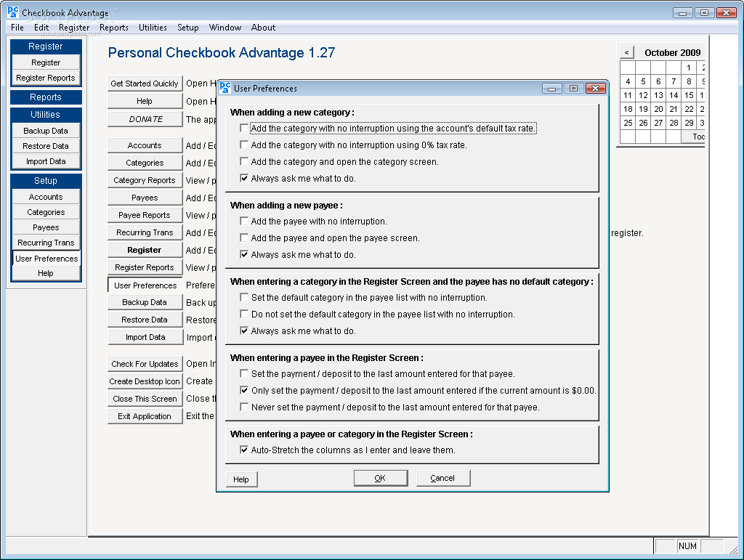Click Help in sidebar Setup section

pyautogui.click(x=46, y=273)
